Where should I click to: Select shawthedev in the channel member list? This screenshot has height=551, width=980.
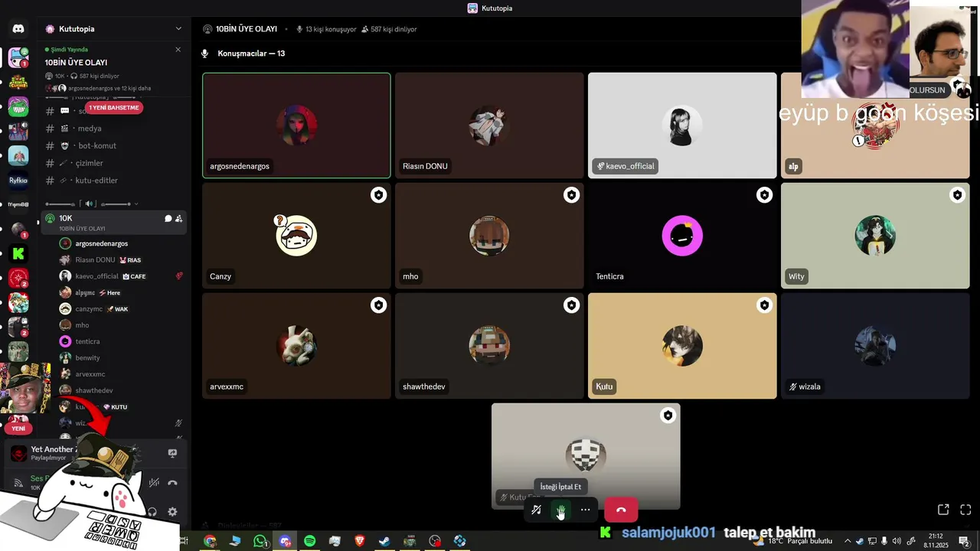coord(121,390)
